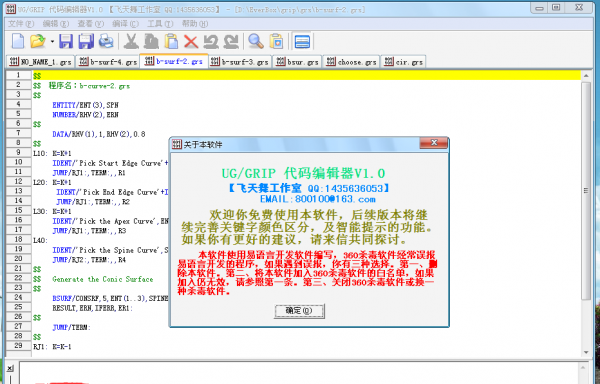Image resolution: width=600 pixels, height=384 pixels.
Task: Create a new file with toolbar icon
Action: pyautogui.click(x=18, y=41)
